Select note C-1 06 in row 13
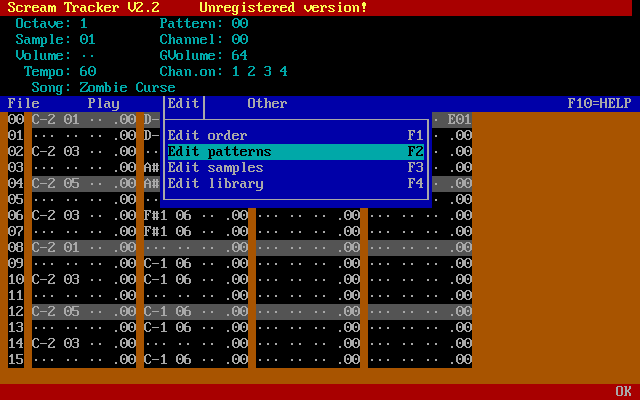 coord(167,327)
